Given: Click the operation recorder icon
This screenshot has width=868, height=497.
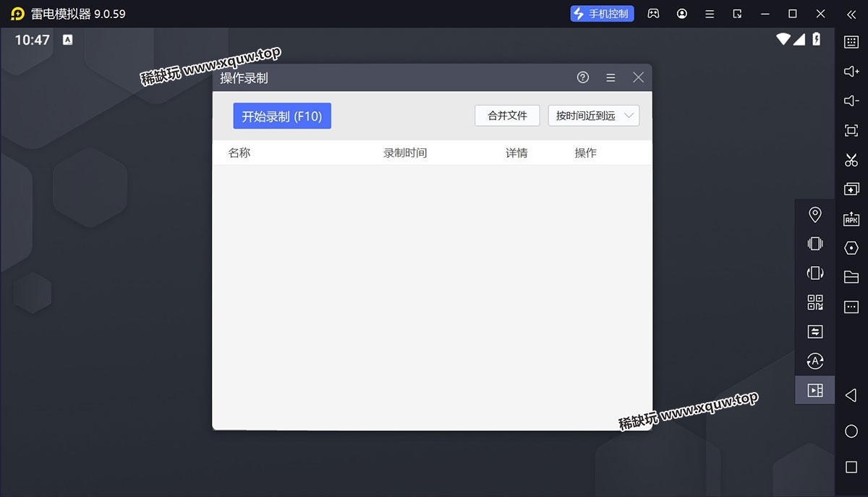Looking at the screenshot, I should (x=815, y=391).
